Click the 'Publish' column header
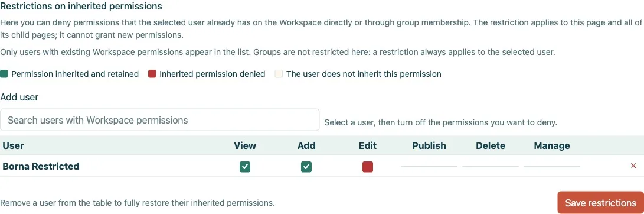This screenshot has width=644, height=214. click(429, 145)
